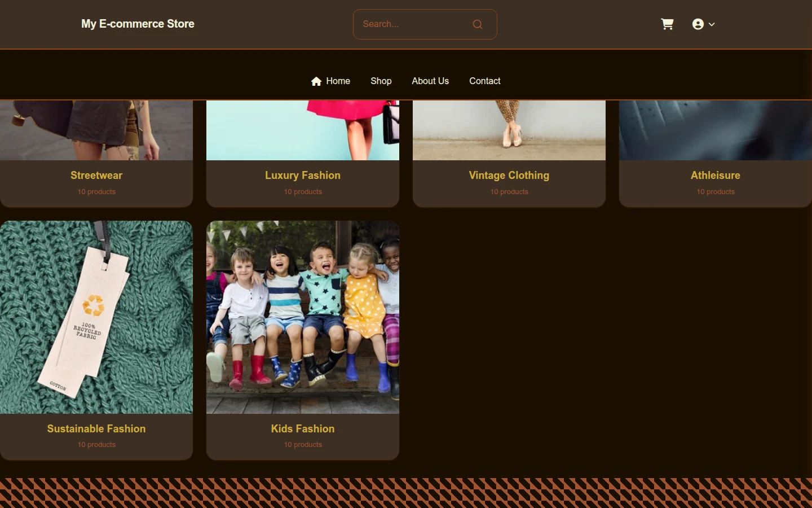Click the Luxury Fashion red dress image
This screenshot has width=812, height=508.
click(x=303, y=130)
